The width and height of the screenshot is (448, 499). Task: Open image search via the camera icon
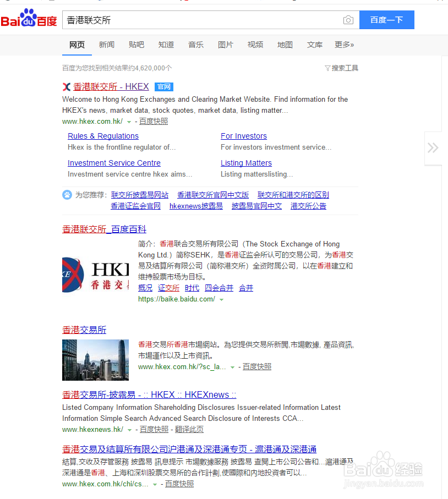(348, 19)
